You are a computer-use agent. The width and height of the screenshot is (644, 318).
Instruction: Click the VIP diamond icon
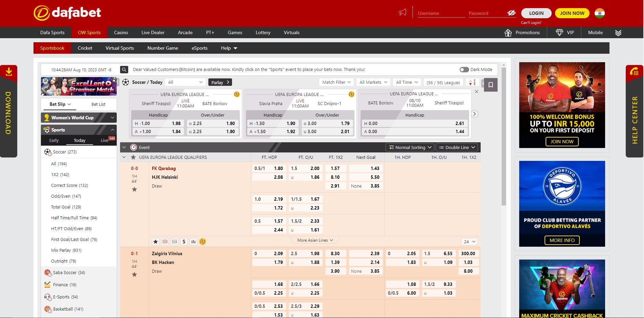point(559,33)
